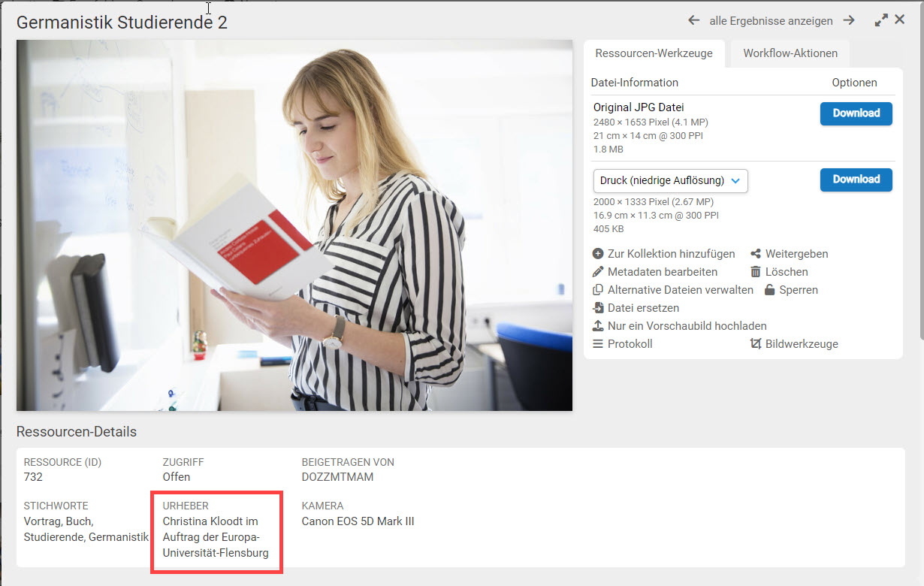The width and height of the screenshot is (924, 586).
Task: Click the lock icon for Sperren
Action: tap(769, 290)
